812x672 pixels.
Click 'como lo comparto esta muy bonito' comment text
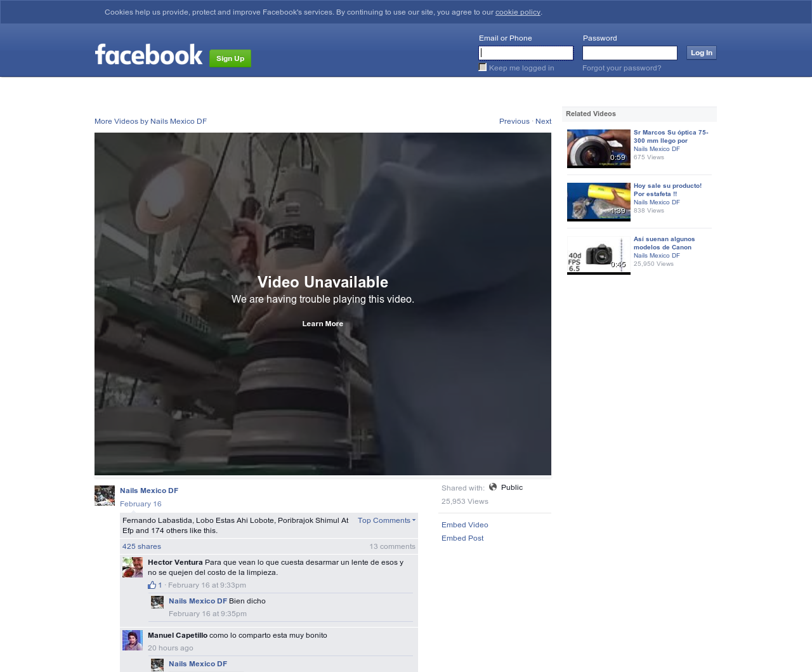[x=268, y=635]
